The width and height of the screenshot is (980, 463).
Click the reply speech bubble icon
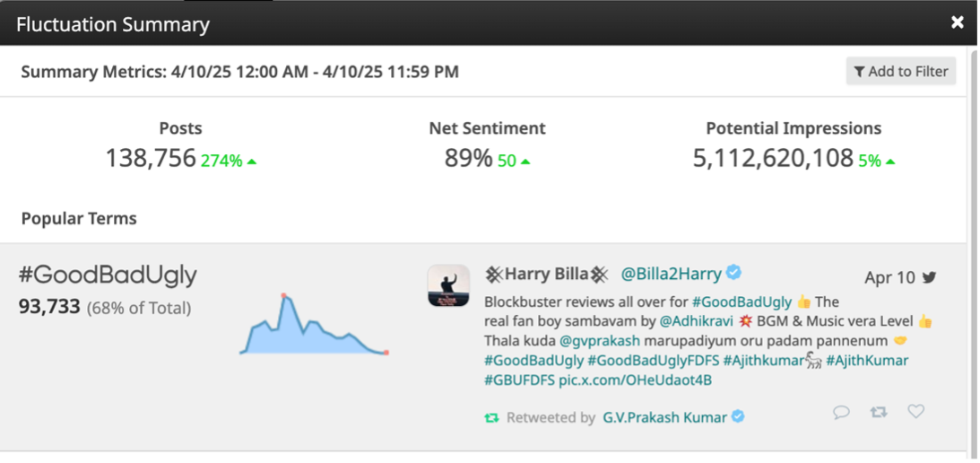(x=841, y=412)
